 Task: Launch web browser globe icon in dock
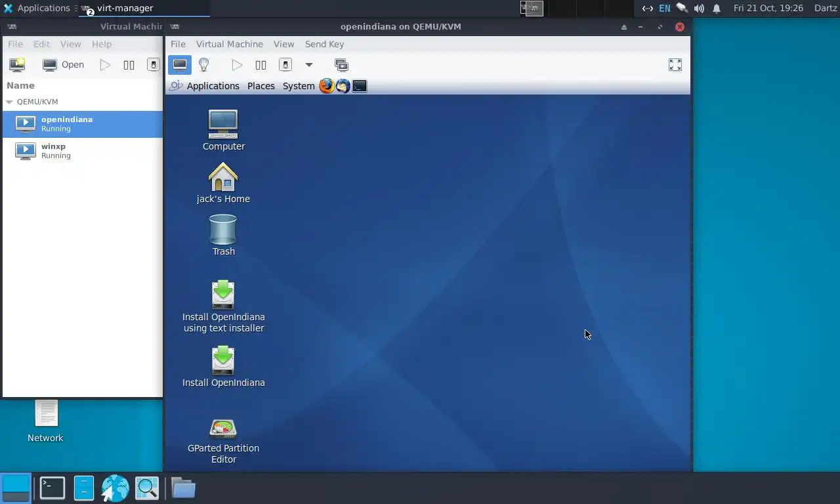pos(115,488)
